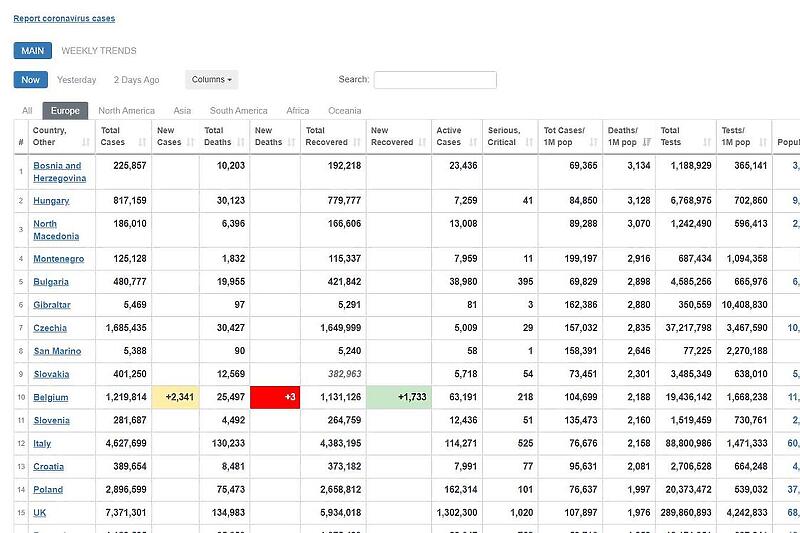Open Report coronavirus cases link
The width and height of the screenshot is (800, 533).
pyautogui.click(x=64, y=18)
